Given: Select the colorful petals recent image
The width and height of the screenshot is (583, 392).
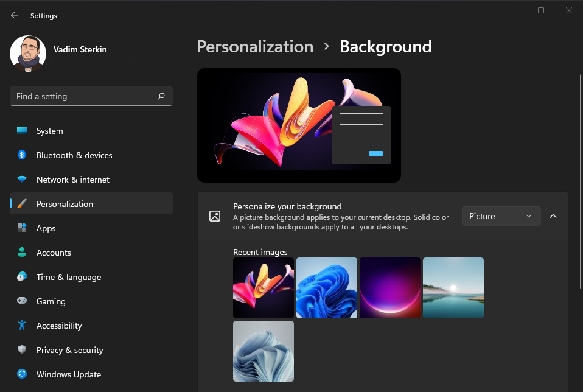Looking at the screenshot, I should (264, 288).
